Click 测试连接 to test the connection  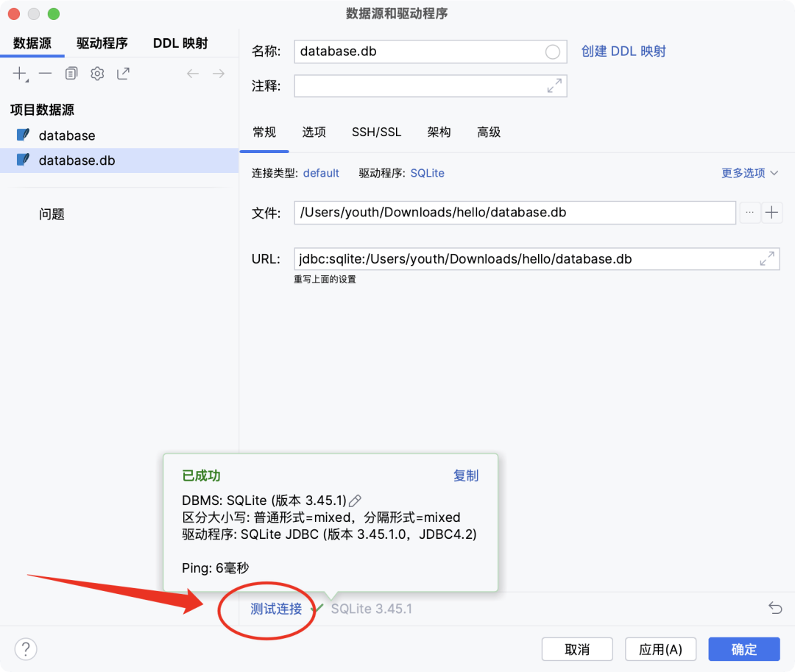coord(276,609)
